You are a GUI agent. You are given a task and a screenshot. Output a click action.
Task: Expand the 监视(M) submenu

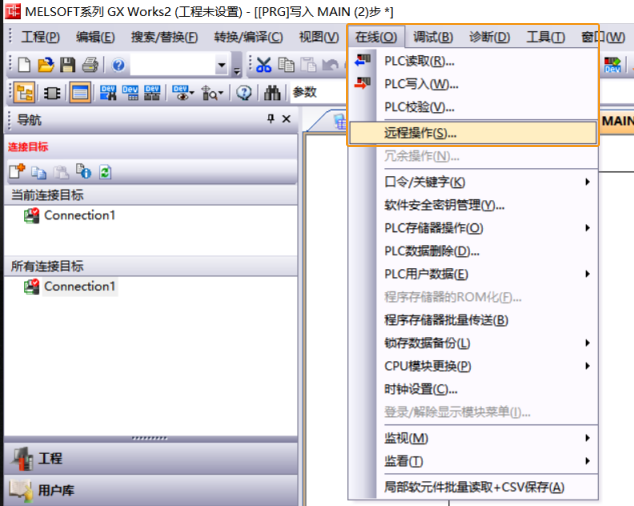point(473,438)
